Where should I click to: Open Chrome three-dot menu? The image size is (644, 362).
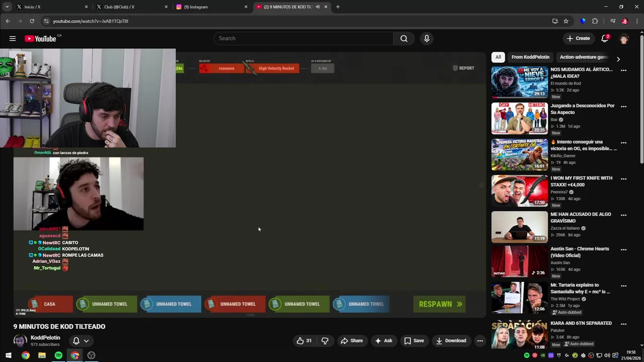(x=637, y=21)
